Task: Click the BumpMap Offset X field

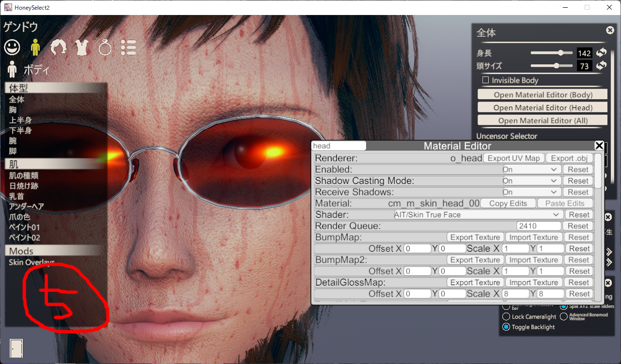Action: click(x=417, y=248)
